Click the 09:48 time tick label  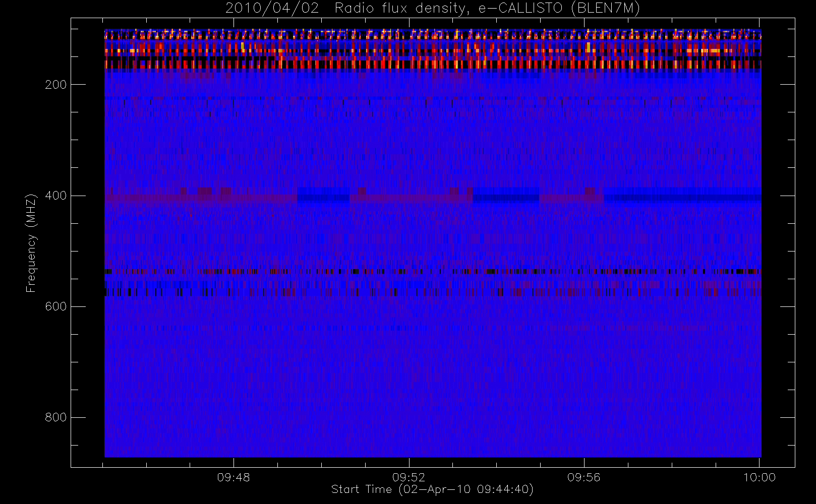click(x=234, y=477)
